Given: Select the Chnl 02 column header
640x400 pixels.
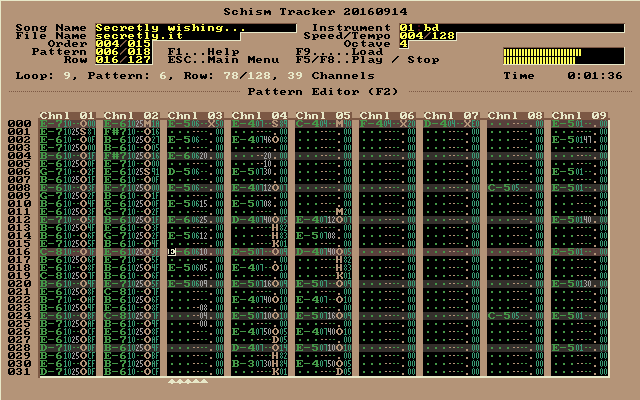Looking at the screenshot, I should [131, 116].
